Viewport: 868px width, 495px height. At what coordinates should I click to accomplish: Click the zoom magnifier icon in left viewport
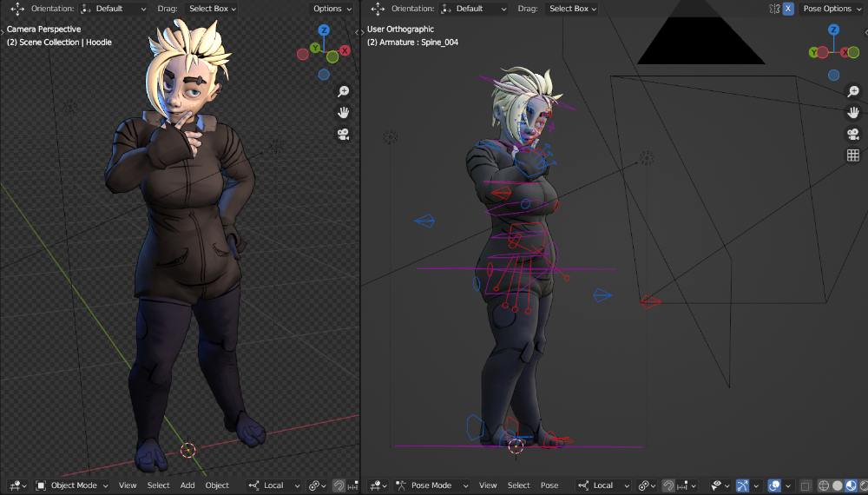point(343,91)
